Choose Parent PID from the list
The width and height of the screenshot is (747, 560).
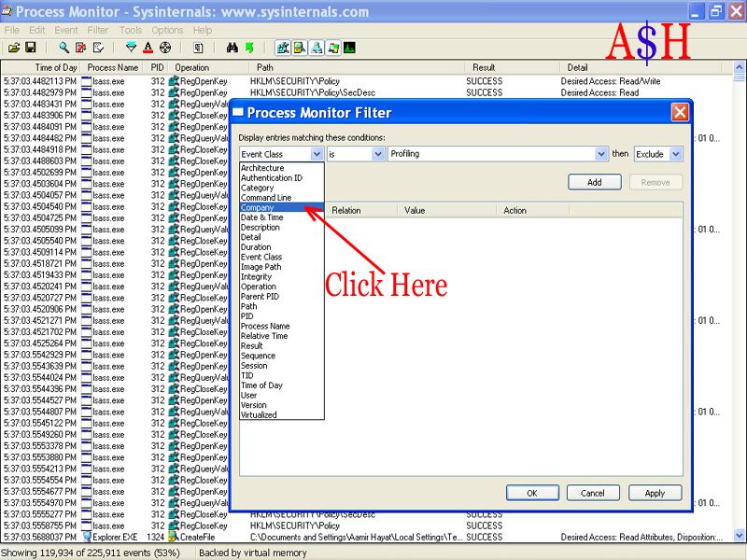click(x=282, y=296)
